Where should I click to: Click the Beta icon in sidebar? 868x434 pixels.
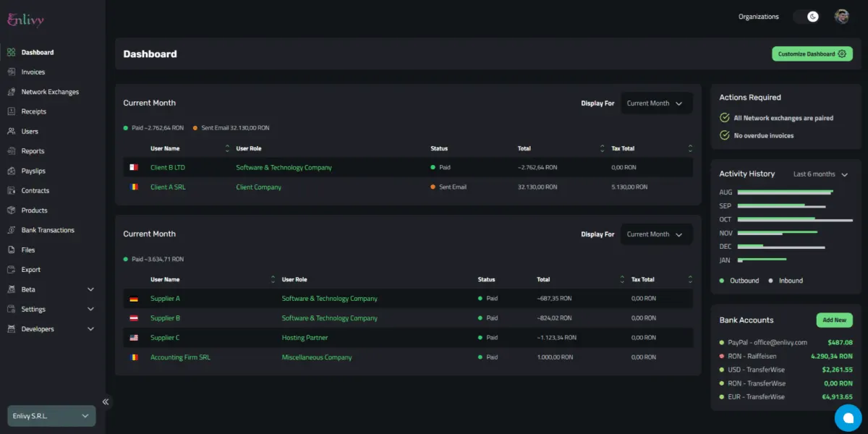(x=11, y=289)
